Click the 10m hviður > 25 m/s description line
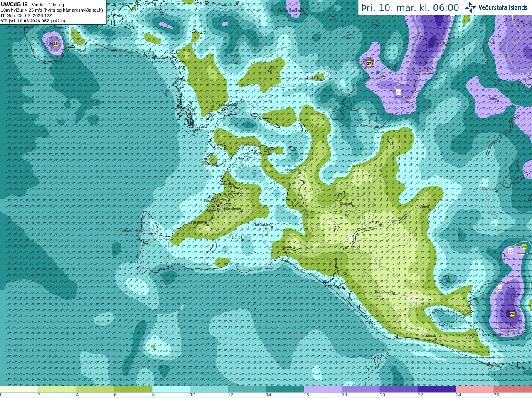 tap(52, 10)
